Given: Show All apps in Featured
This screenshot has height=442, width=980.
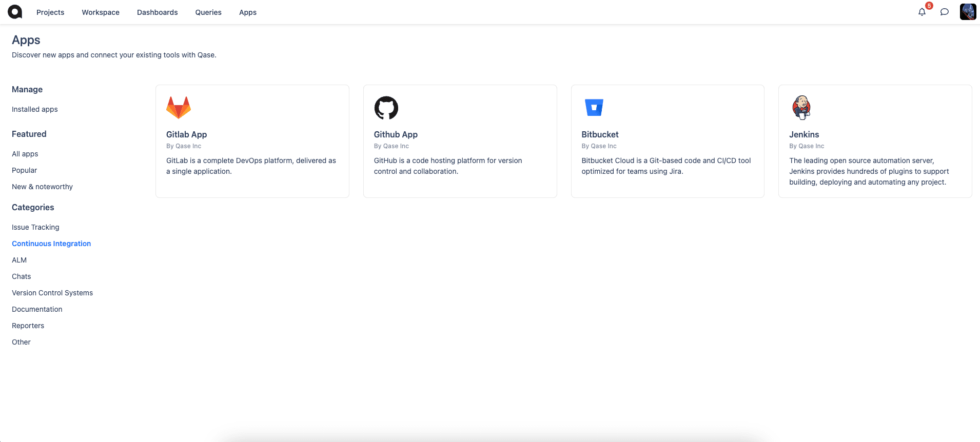Looking at the screenshot, I should pyautogui.click(x=25, y=154).
